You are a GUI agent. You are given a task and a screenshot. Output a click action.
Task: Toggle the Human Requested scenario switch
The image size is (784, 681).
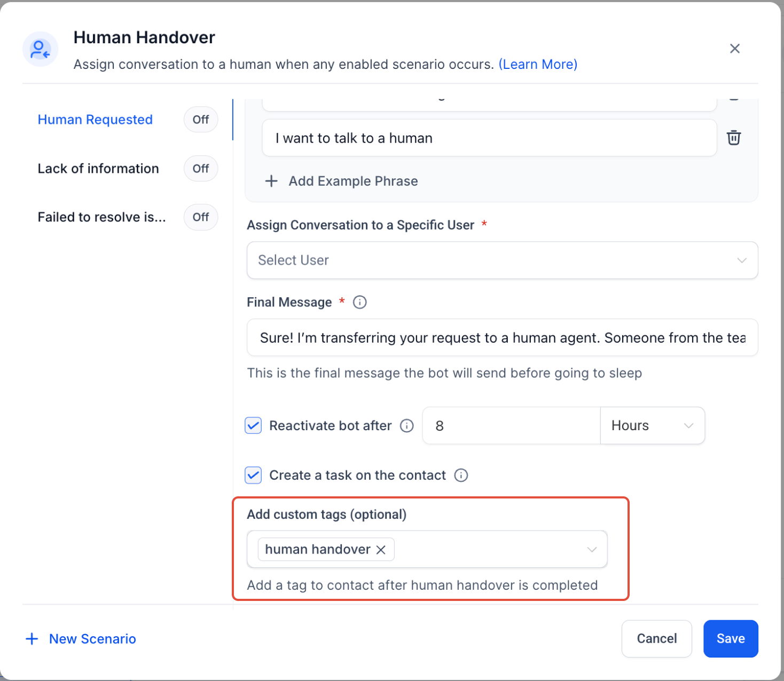[201, 120]
